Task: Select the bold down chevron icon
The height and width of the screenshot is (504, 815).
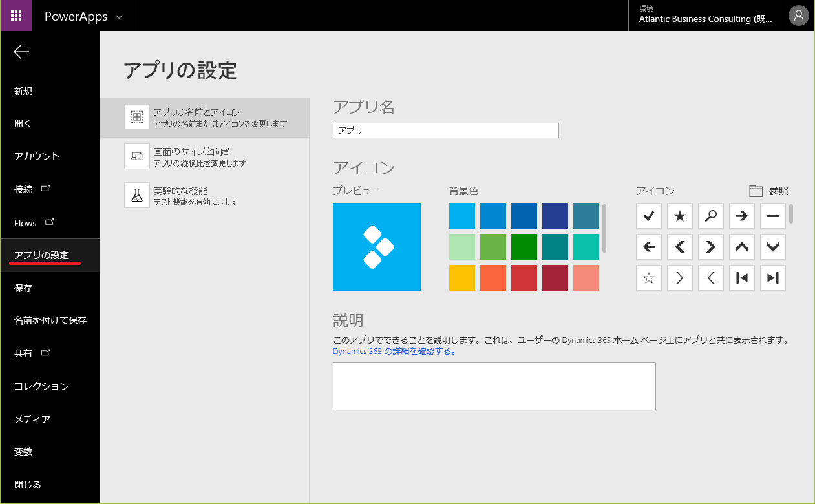Action: click(773, 247)
